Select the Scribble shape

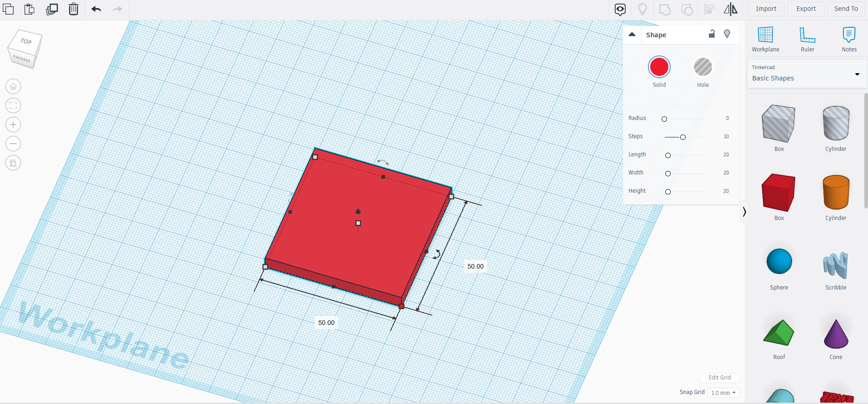[836, 265]
